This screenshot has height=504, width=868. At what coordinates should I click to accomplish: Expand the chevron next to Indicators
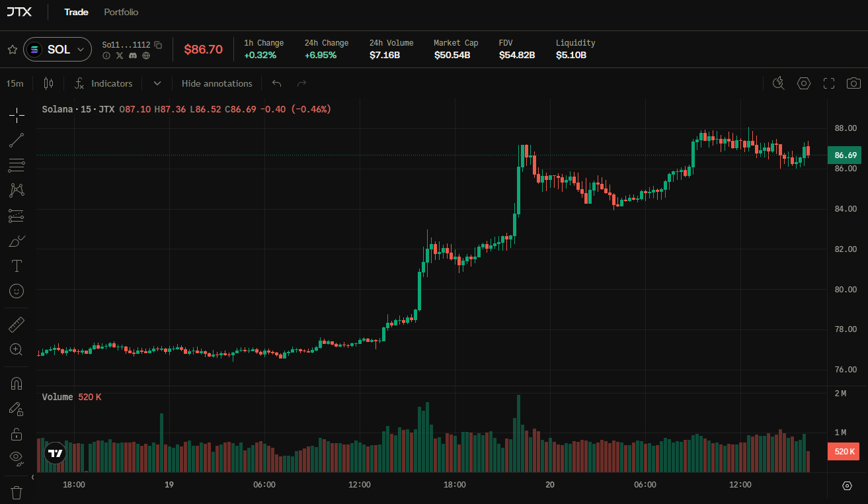157,83
